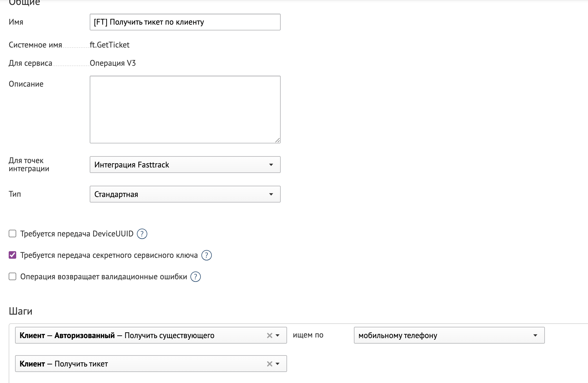
Task: Click help icon next to DeviceUUID option
Action: (142, 234)
